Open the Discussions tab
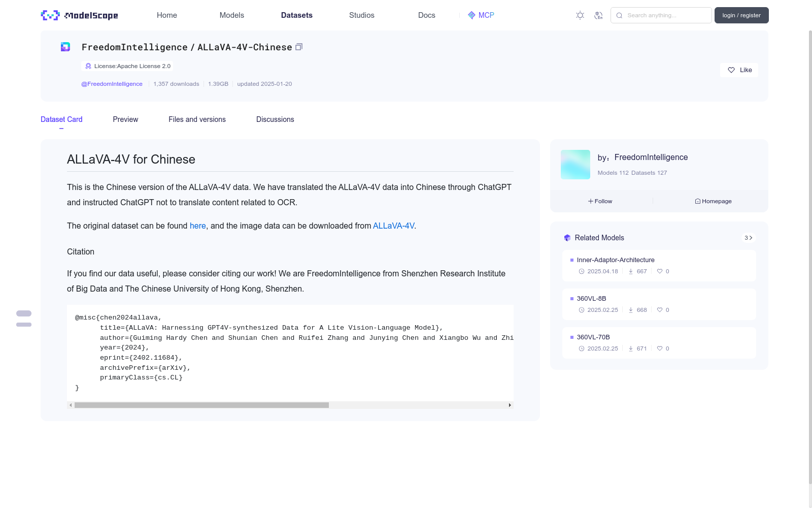The height and width of the screenshot is (508, 812). [x=275, y=119]
